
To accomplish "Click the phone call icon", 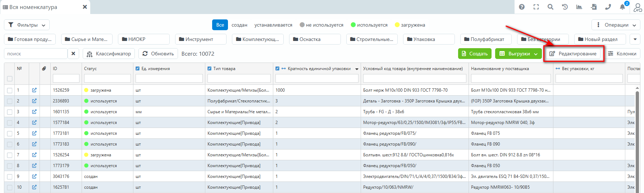I will (608, 7).
